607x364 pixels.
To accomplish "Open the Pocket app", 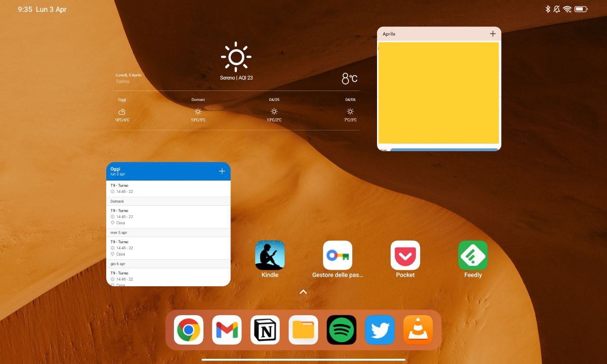I will click(405, 255).
